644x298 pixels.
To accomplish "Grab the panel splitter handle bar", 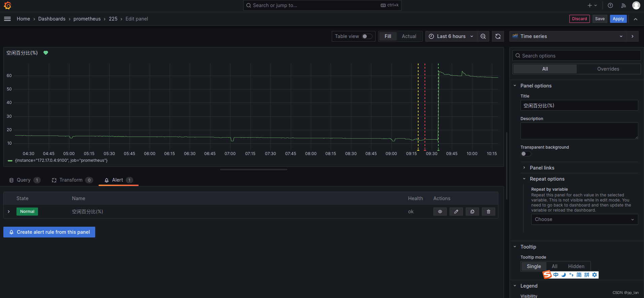I will (253, 170).
